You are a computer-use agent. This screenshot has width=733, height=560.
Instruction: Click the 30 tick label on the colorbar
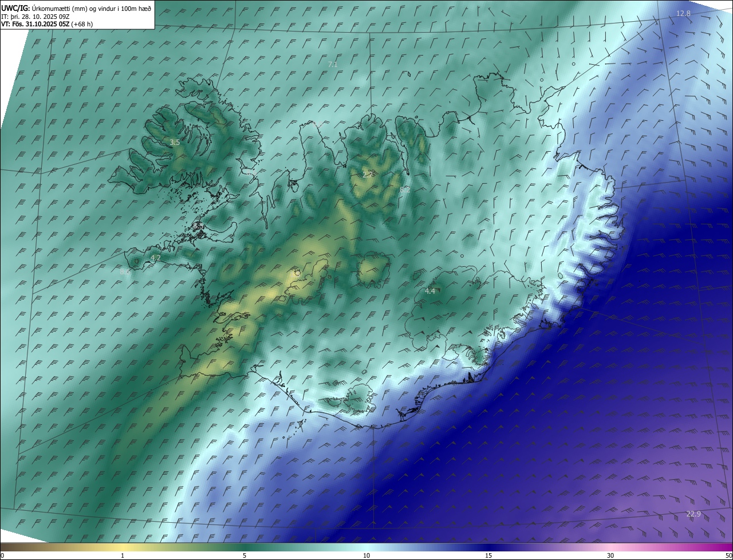pyautogui.click(x=610, y=555)
